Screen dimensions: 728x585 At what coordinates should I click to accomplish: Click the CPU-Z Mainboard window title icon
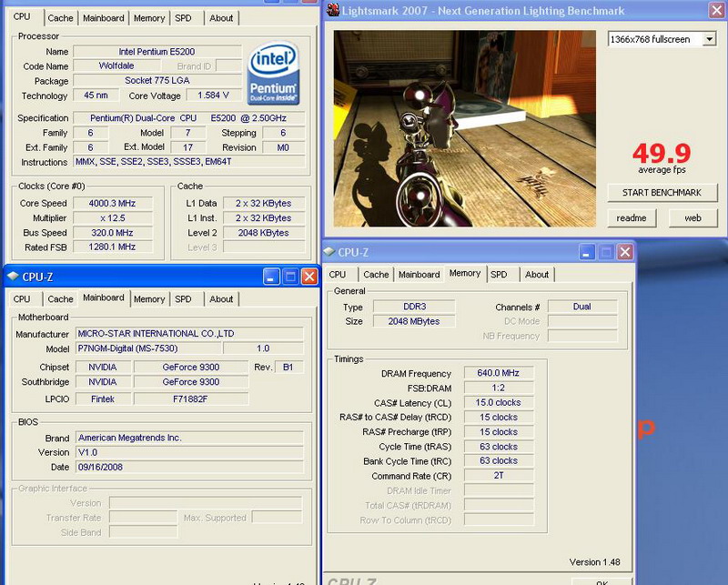tap(13, 277)
